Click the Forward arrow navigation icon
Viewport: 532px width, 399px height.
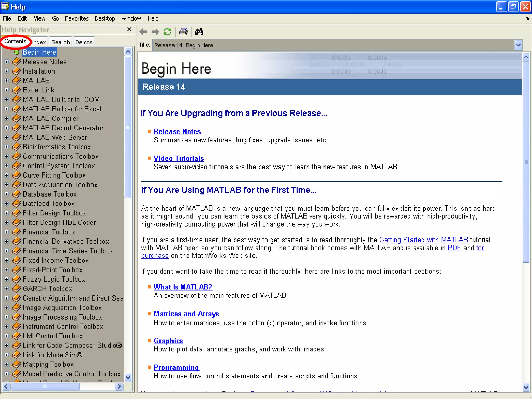[x=155, y=32]
